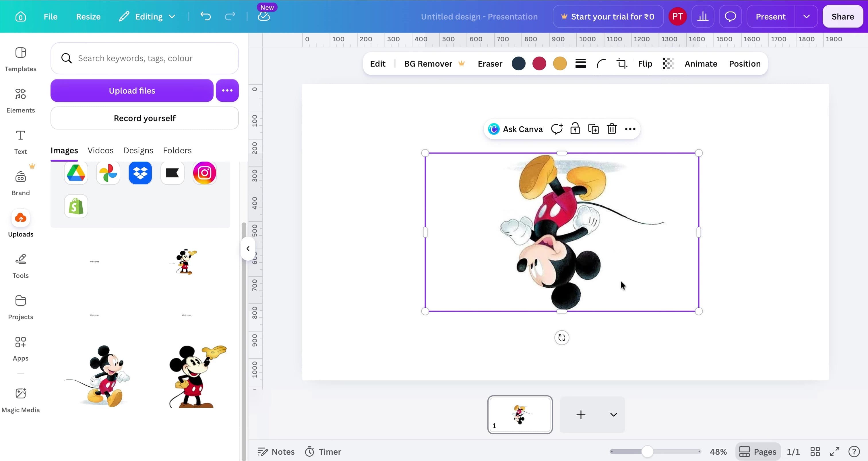868x461 pixels.
Task: Click the Present button
Action: tap(770, 17)
